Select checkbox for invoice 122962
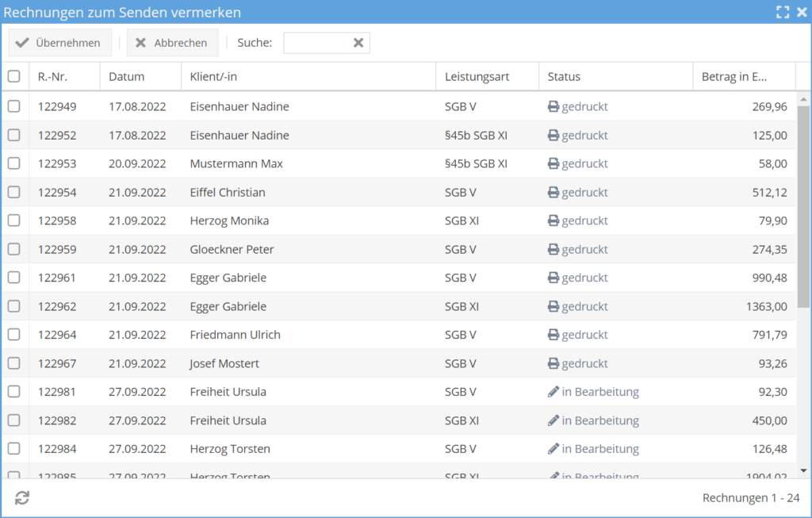This screenshot has height=518, width=812. [14, 306]
